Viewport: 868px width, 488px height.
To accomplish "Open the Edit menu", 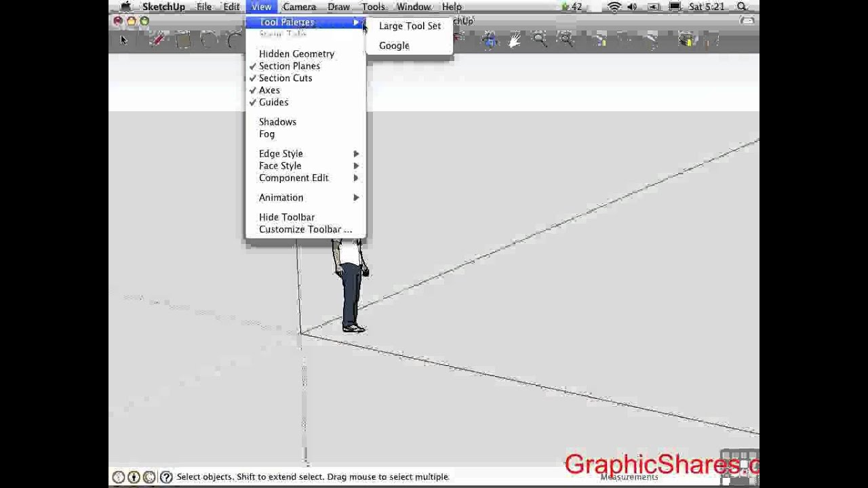I will (231, 7).
